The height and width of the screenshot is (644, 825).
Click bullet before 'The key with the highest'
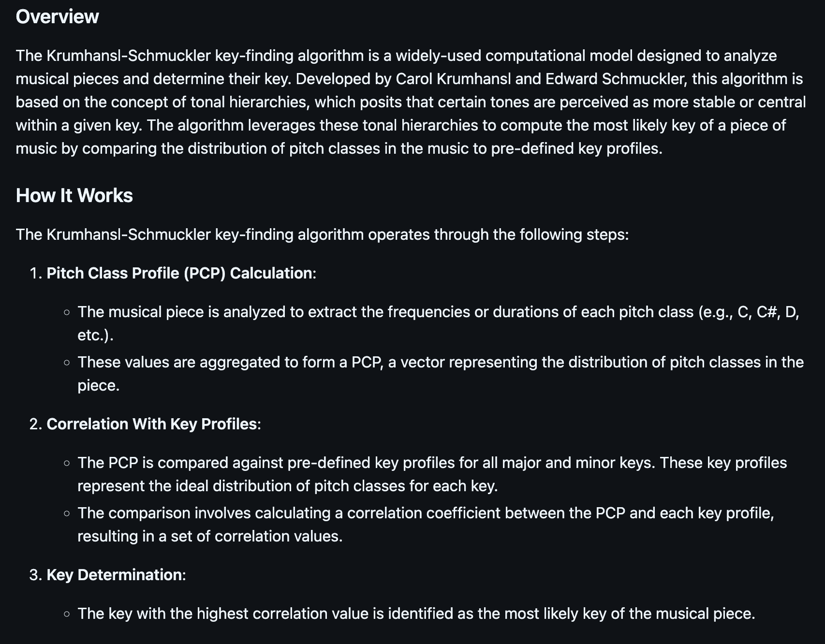[x=67, y=614]
